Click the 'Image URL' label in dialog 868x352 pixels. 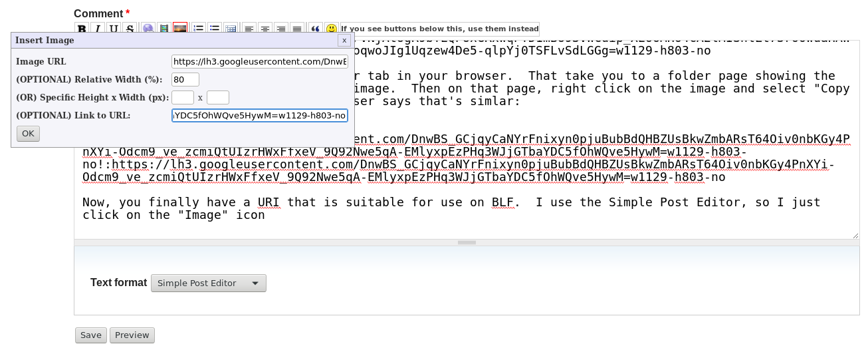[x=41, y=62]
